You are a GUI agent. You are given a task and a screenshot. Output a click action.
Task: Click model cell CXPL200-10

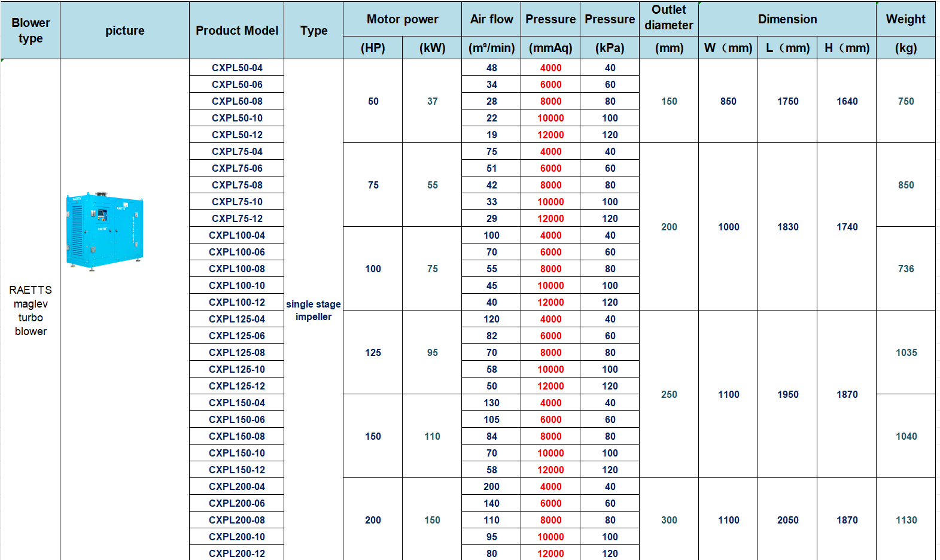[237, 537]
